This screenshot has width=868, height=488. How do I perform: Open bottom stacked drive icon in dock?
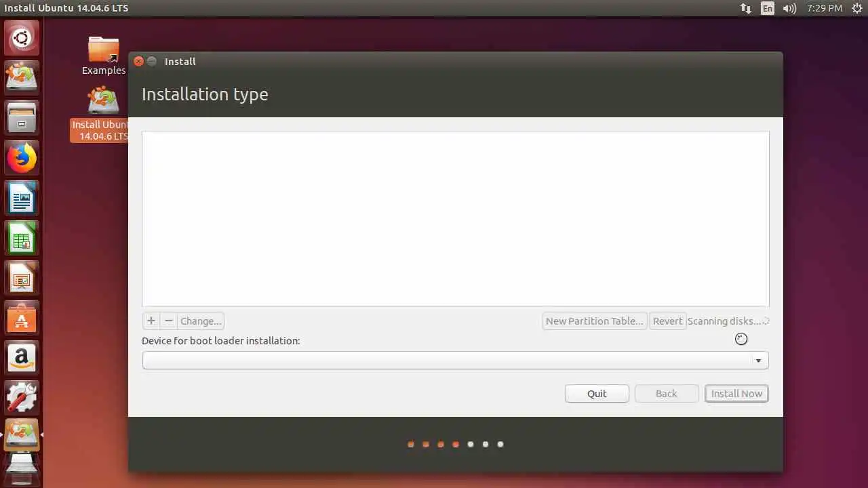22,470
